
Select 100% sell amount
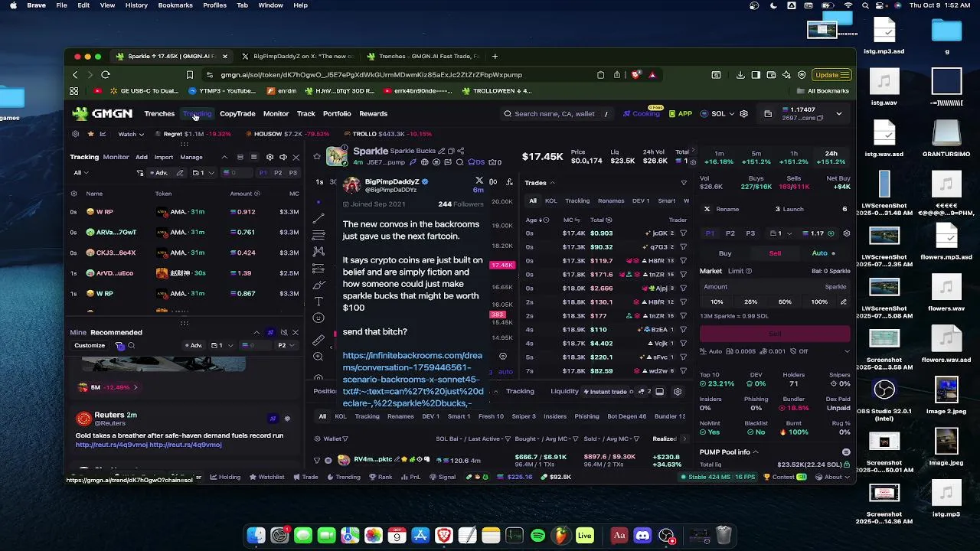tap(819, 302)
